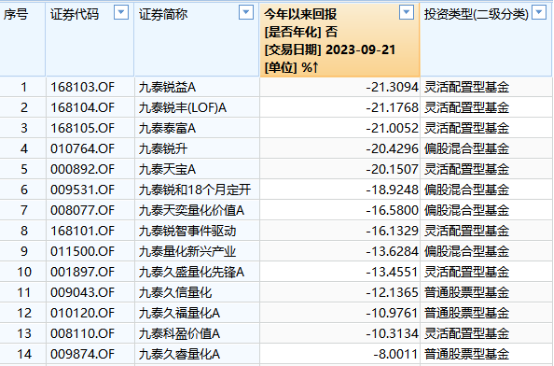Click fund name 九泰久盛量化先锋A
This screenshot has width=554, height=366.
coord(191,272)
